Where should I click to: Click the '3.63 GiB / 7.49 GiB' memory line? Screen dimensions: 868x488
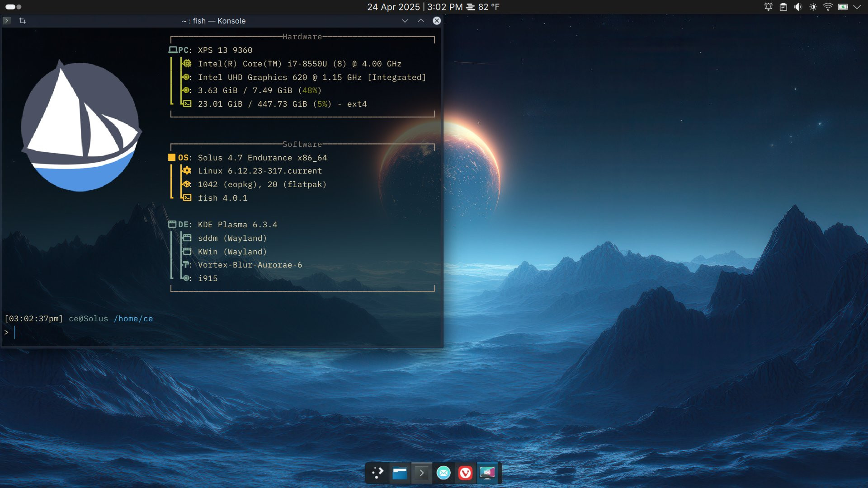259,90
